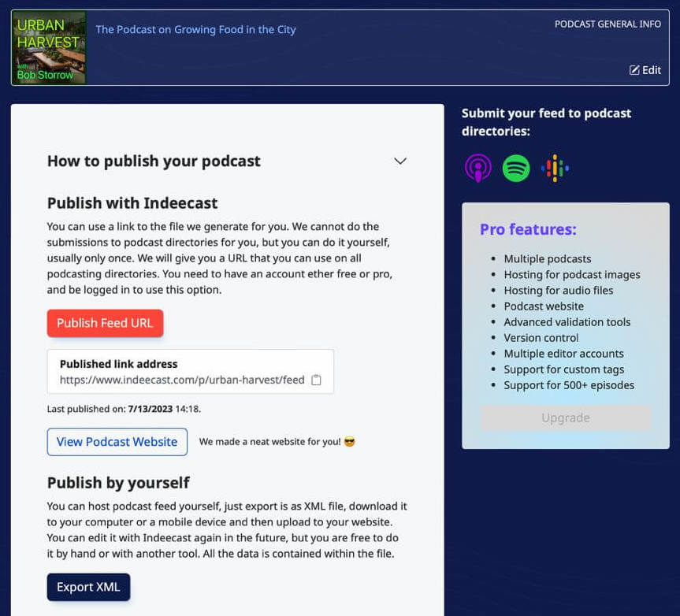
Task: Open PODCAST GENERAL INFO
Action: [x=609, y=24]
